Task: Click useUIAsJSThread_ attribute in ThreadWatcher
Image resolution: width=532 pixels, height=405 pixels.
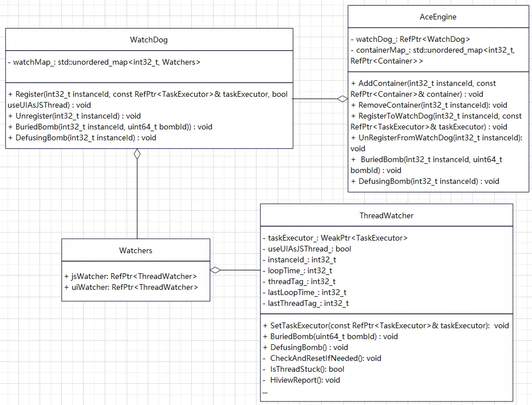Action: [307, 249]
